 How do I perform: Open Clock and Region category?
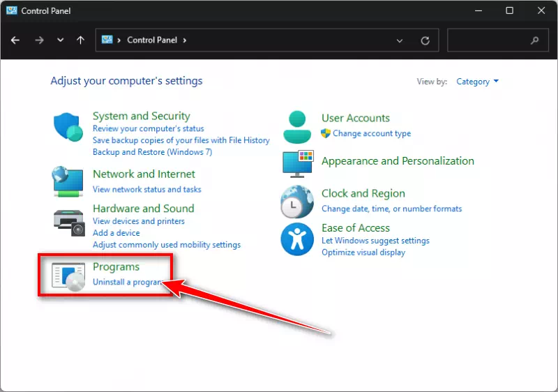(363, 193)
